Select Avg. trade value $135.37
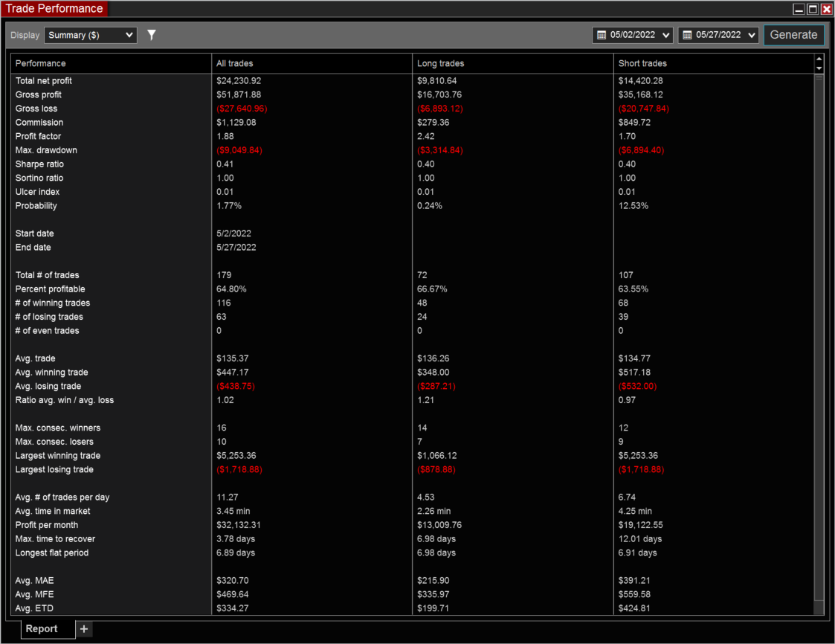Viewport: 835px width, 644px height. pyautogui.click(x=232, y=358)
